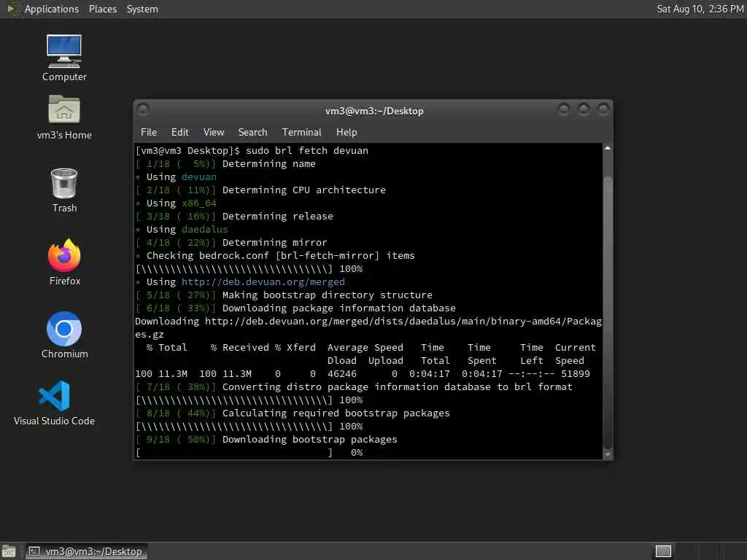Click the clock showing Sat Aug 10, 2:36 PM
Screen dimensions: 747x560
coord(700,9)
